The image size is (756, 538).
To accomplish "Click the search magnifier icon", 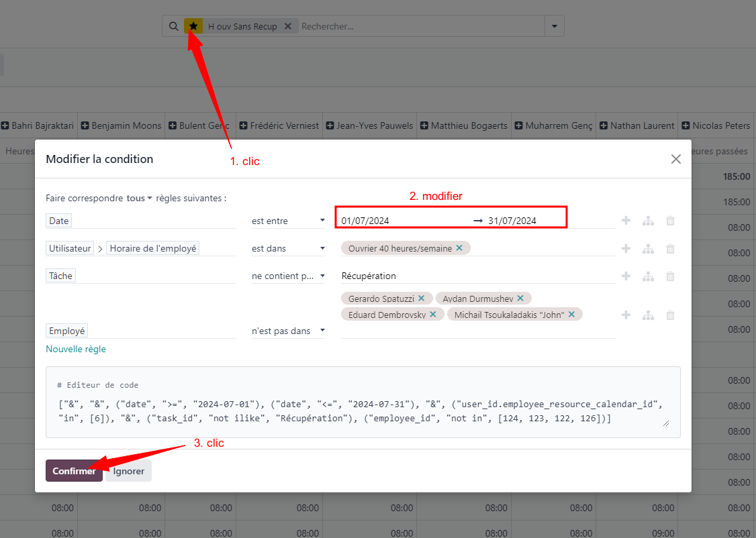I will pos(173,26).
